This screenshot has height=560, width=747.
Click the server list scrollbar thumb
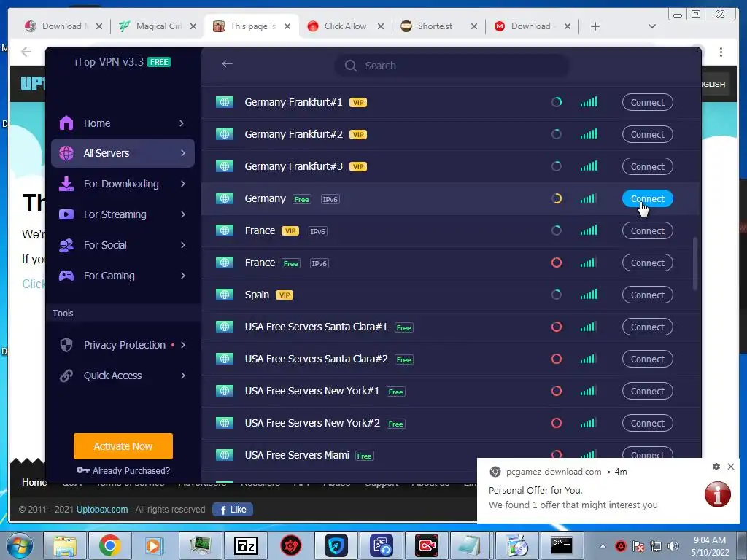[695, 263]
